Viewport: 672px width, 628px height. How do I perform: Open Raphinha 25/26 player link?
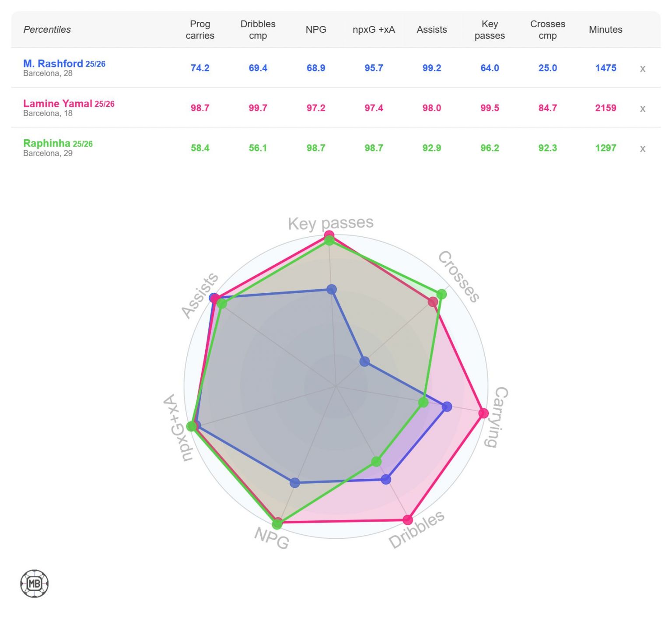coord(58,144)
